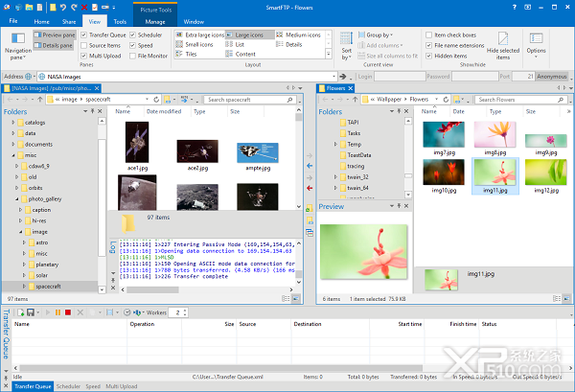Click search magnifier in Search spacecraft box

(x=289, y=100)
